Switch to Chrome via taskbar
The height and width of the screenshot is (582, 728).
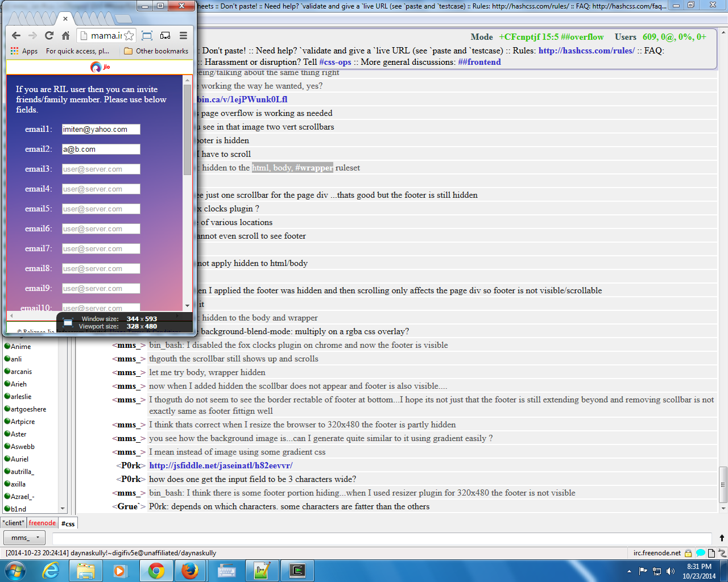(156, 571)
